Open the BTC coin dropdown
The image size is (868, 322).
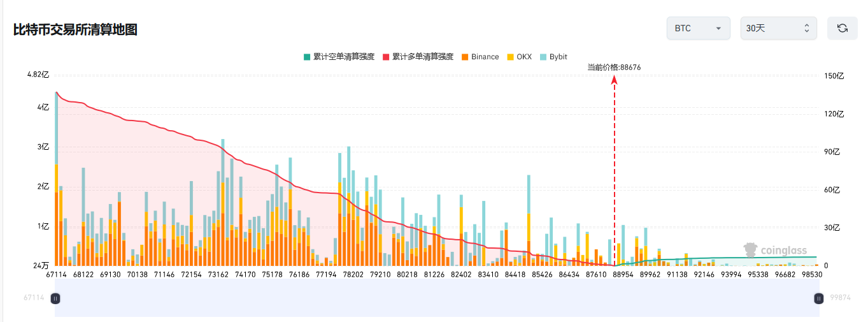(x=698, y=28)
